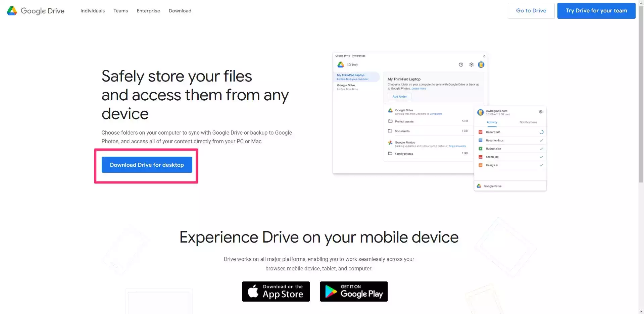Click the Family photos folder icon
The height and width of the screenshot is (314, 644).
pyautogui.click(x=390, y=153)
